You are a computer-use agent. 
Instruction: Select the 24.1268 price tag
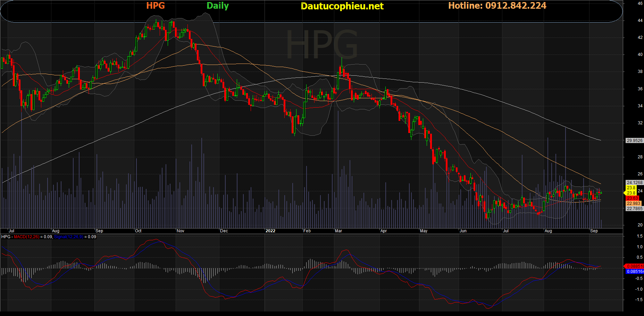[x=635, y=183]
